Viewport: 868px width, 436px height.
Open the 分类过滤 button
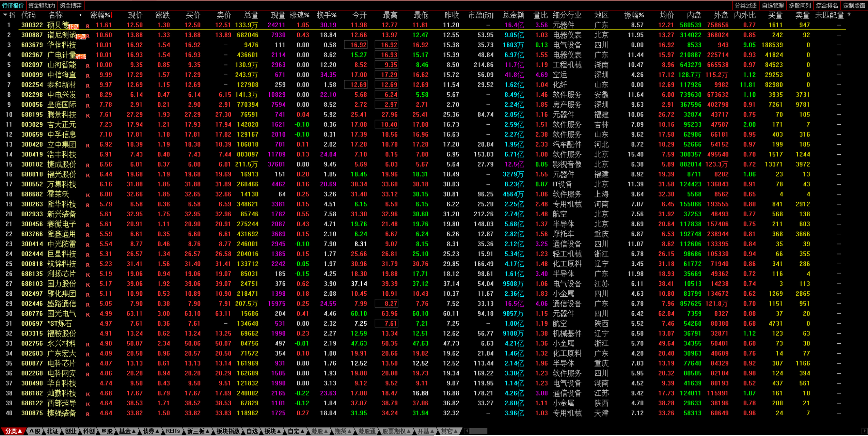pos(745,5)
